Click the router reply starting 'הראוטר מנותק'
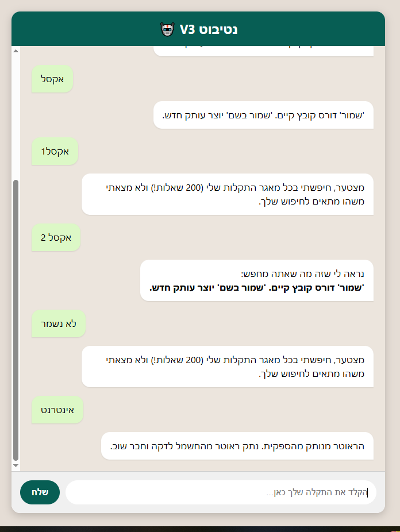Image resolution: width=400 pixels, height=532 pixels. pos(237,446)
